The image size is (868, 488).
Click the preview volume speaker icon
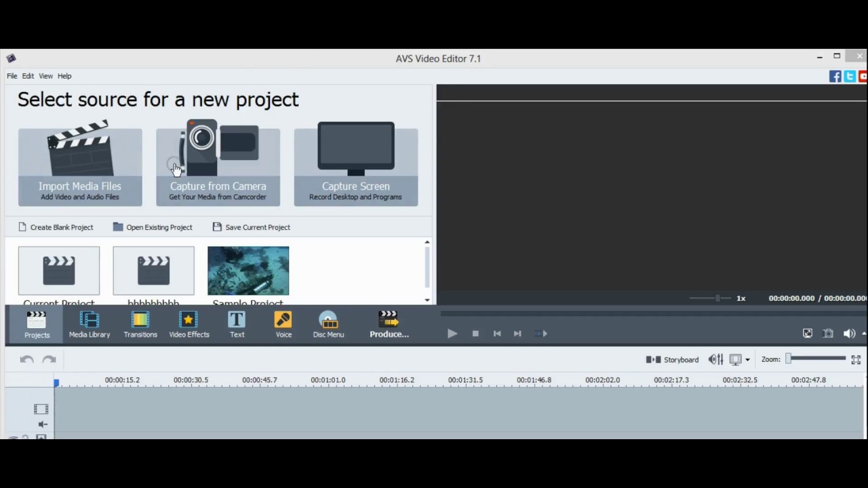849,333
